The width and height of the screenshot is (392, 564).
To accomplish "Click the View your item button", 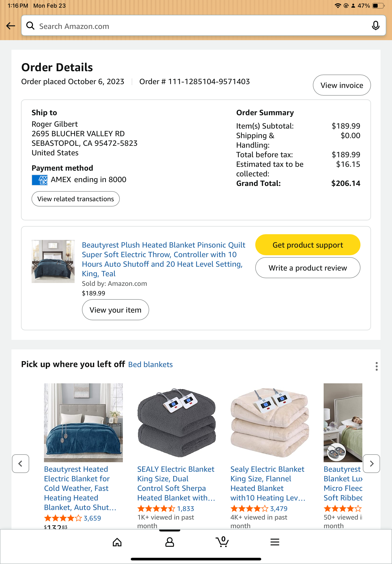I will click(x=115, y=310).
